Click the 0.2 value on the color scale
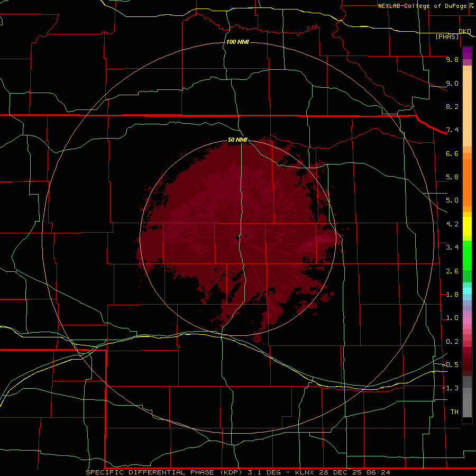The height and width of the screenshot is (476, 476). point(452,342)
